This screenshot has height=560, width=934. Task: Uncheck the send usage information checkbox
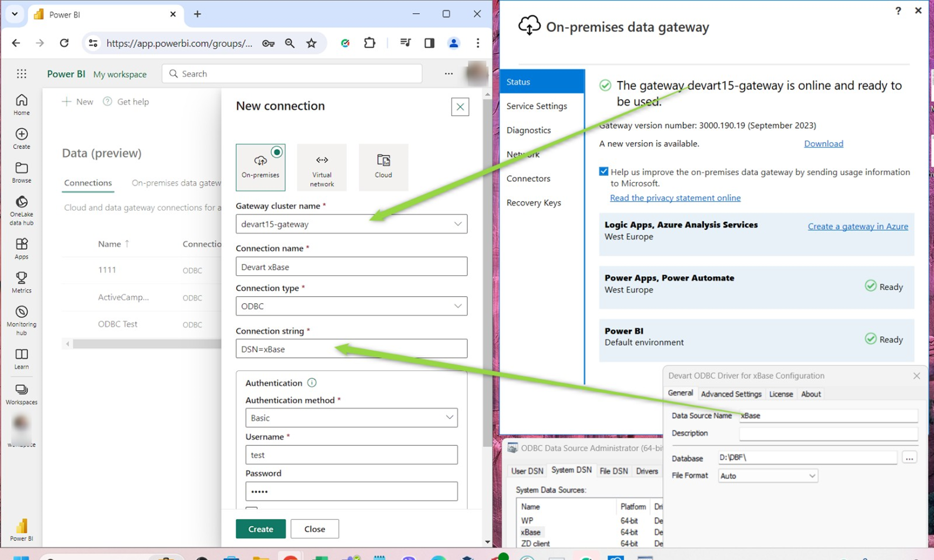point(604,171)
